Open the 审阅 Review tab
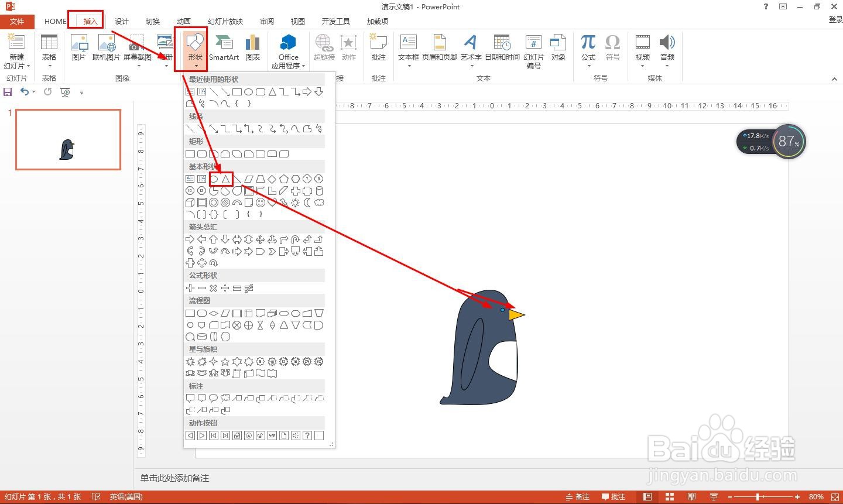Viewport: 843px width, 504px height. click(267, 21)
